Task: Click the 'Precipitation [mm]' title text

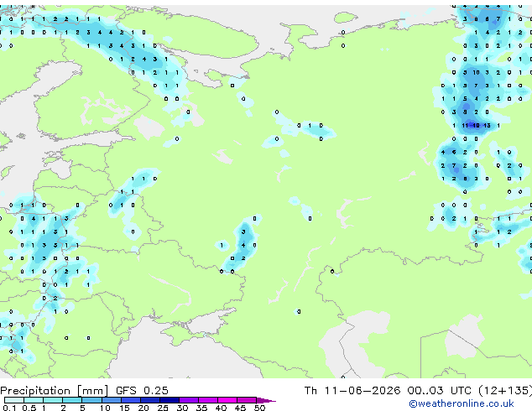Action: pyautogui.click(x=55, y=391)
